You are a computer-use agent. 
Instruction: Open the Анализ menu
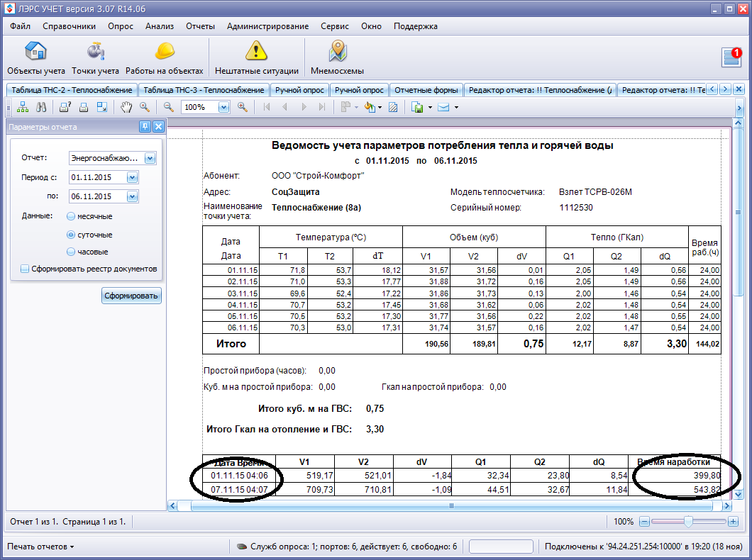pyautogui.click(x=160, y=26)
